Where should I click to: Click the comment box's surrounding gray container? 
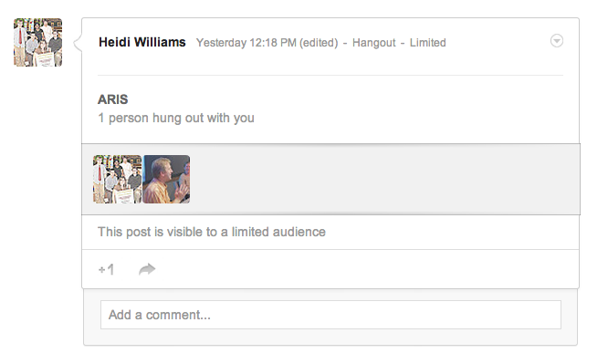330,338
